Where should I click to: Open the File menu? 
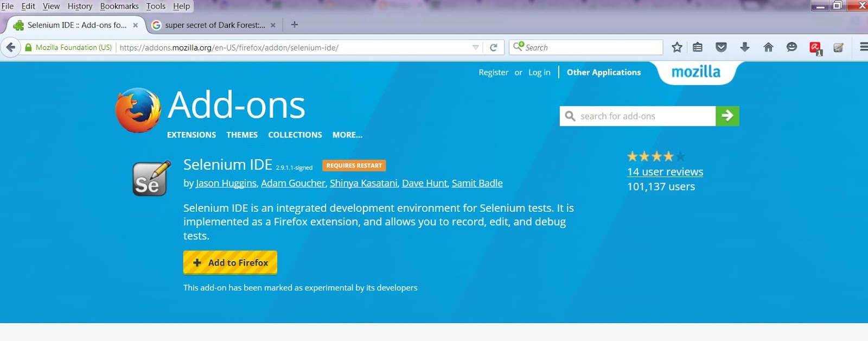click(8, 6)
